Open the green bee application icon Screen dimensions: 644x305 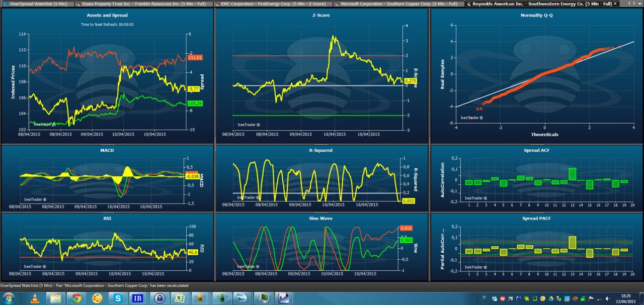point(221,298)
